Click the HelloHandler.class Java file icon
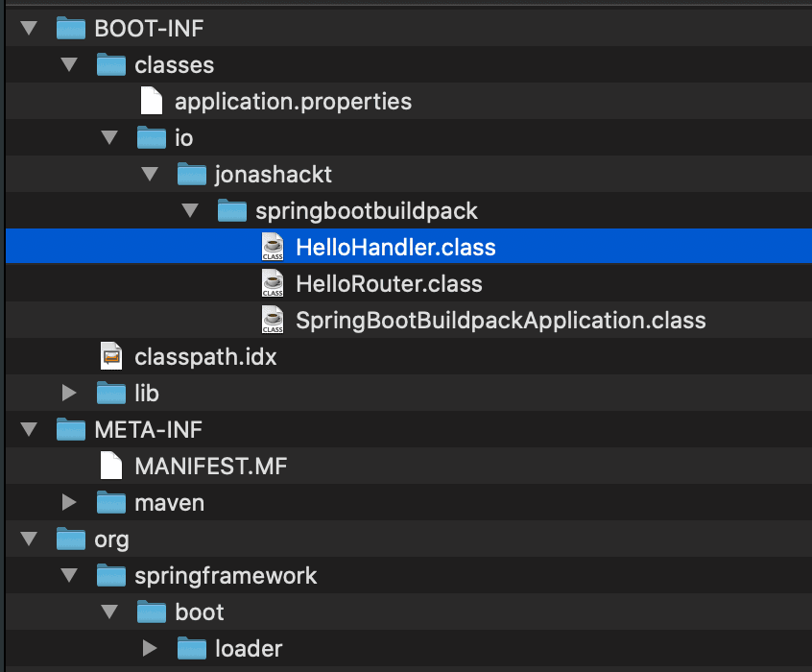812x672 pixels. coord(273,248)
